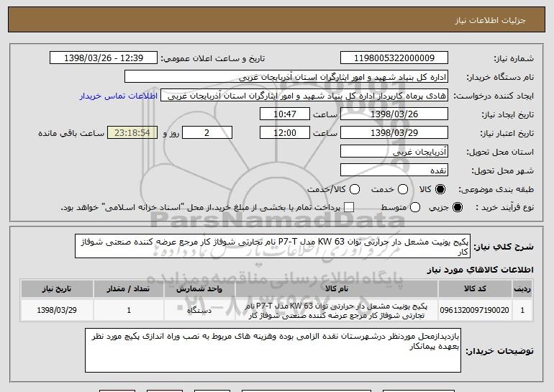The height and width of the screenshot is (392, 554).
Task: Click the remaining days field showing 2
Action: click(207, 133)
